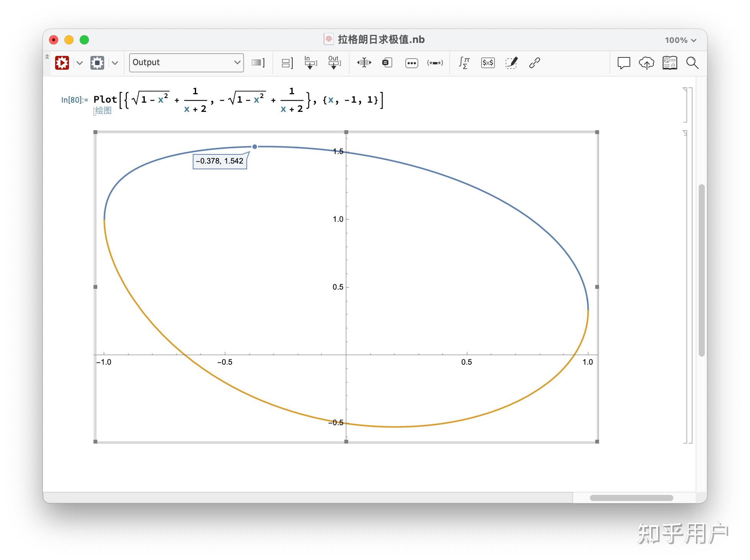Insert output cell with Out arrow icon
Screen dimensions: 750x560
[334, 63]
